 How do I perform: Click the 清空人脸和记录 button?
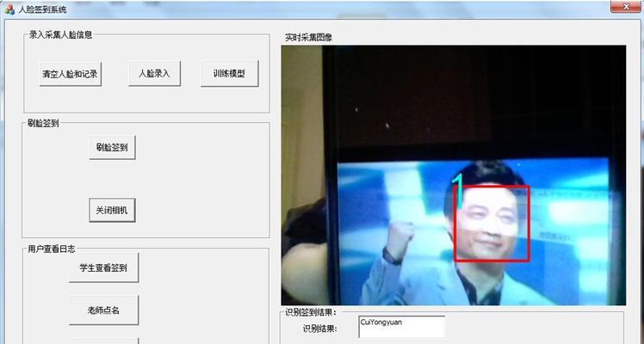tap(71, 74)
